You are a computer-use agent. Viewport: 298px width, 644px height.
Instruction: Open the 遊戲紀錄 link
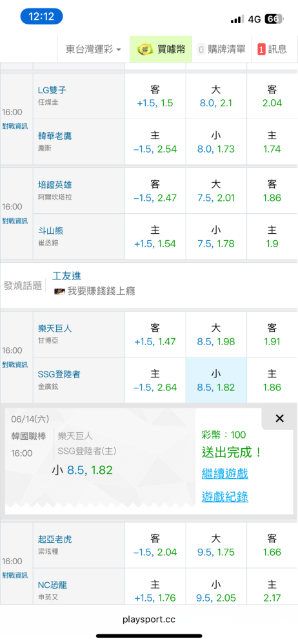(224, 497)
